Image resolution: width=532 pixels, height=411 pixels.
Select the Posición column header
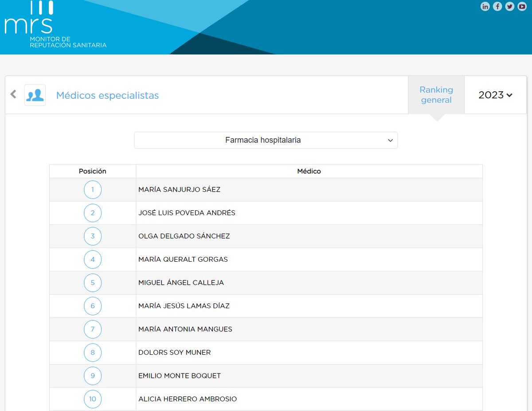point(93,171)
